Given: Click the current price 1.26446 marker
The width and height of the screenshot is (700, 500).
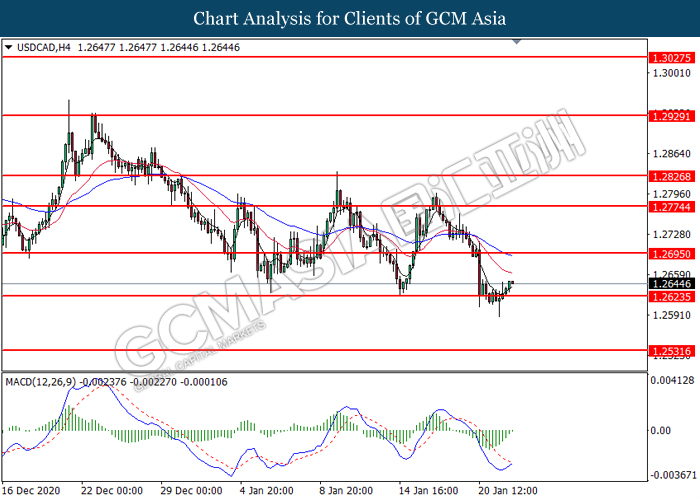Looking at the screenshot, I should coord(671,285).
